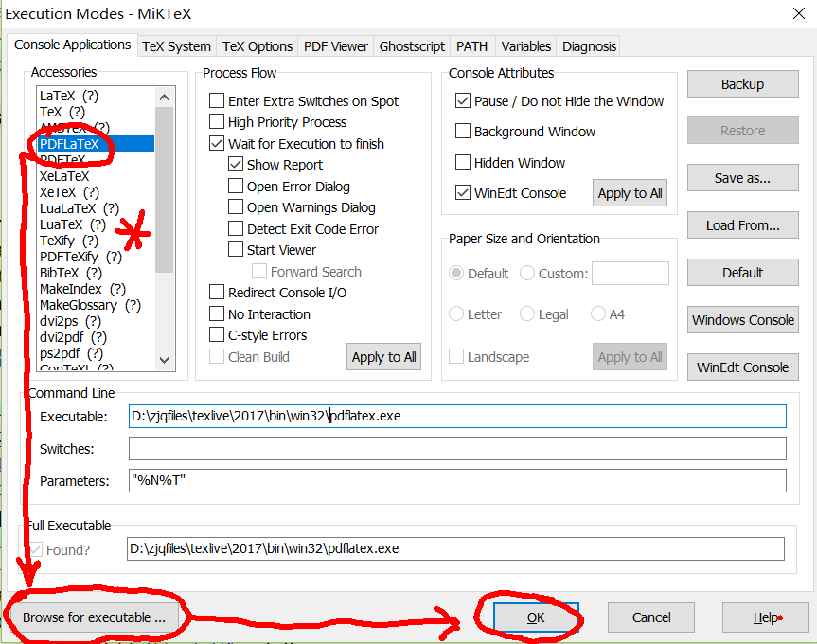Select the TeX (?) accessory entry
This screenshot has height=644, width=817.
point(96,112)
